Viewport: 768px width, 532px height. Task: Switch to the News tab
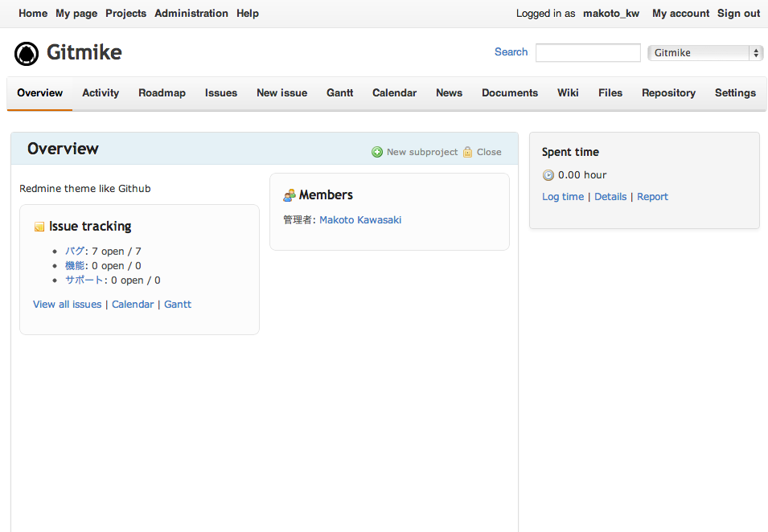click(x=450, y=93)
